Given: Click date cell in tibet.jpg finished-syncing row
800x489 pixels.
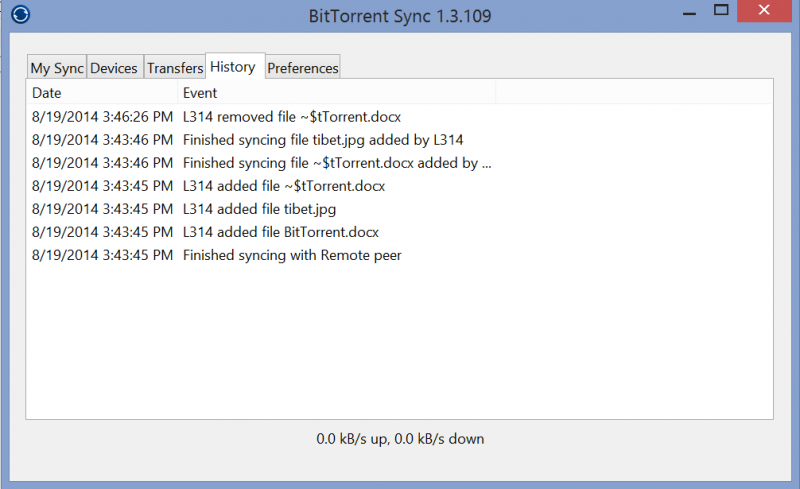Looking at the screenshot, I should [x=102, y=140].
